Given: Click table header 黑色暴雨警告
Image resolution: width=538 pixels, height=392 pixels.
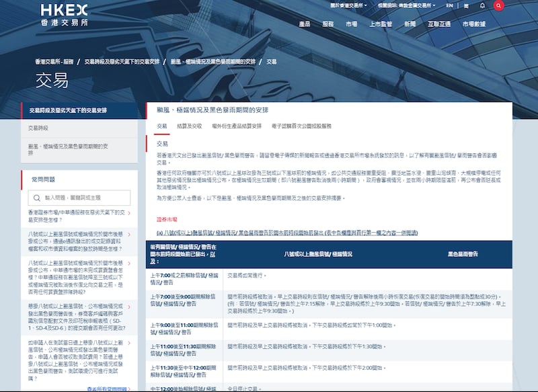Looking at the screenshot, I should pyautogui.click(x=463, y=254).
